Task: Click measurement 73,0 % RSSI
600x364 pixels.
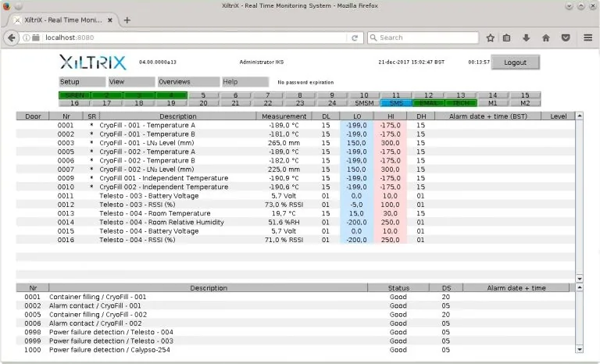Action: (284, 205)
